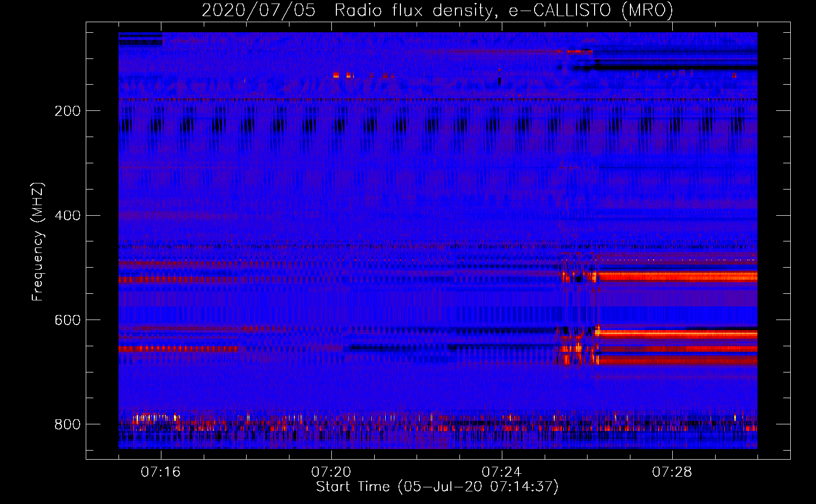Click the 'Start Time (05-Jul-20 07:14:37)' label

(x=438, y=487)
